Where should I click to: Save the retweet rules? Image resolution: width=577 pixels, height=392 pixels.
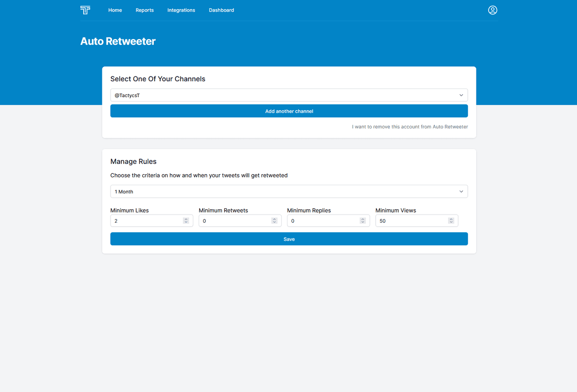pos(289,239)
